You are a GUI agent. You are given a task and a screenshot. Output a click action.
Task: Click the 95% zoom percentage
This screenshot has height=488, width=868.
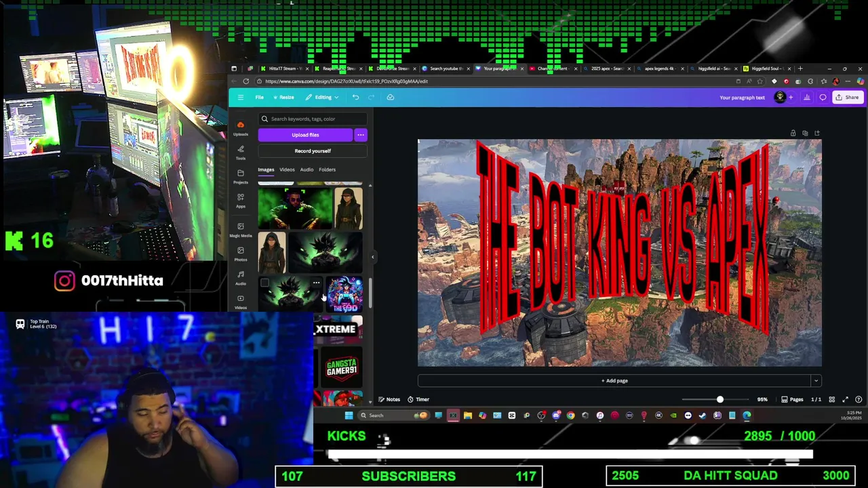pyautogui.click(x=762, y=400)
